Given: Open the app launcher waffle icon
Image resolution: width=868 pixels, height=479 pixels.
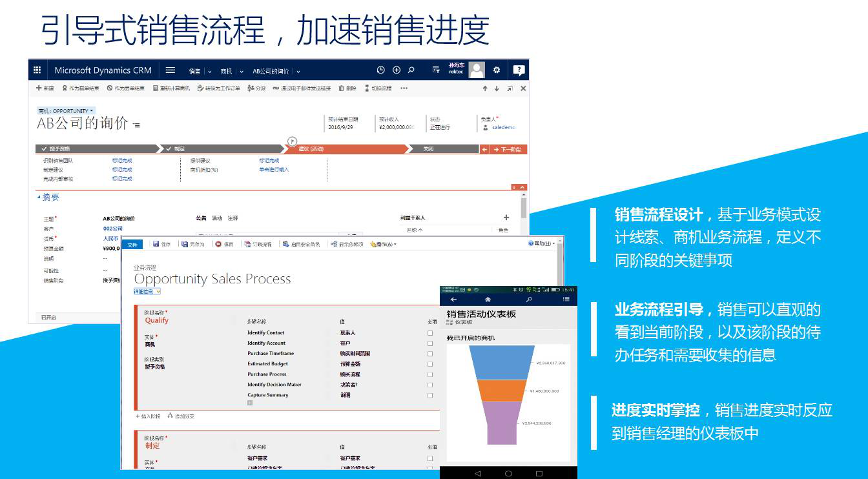Looking at the screenshot, I should [37, 70].
